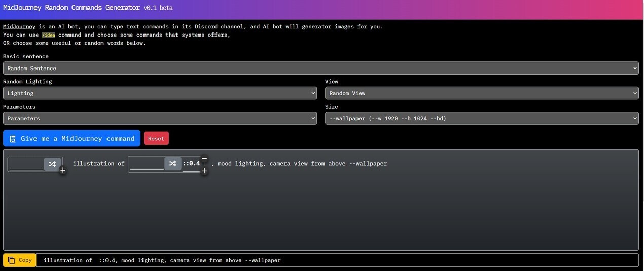Shuffle the word slot before ::0.4

point(173,163)
